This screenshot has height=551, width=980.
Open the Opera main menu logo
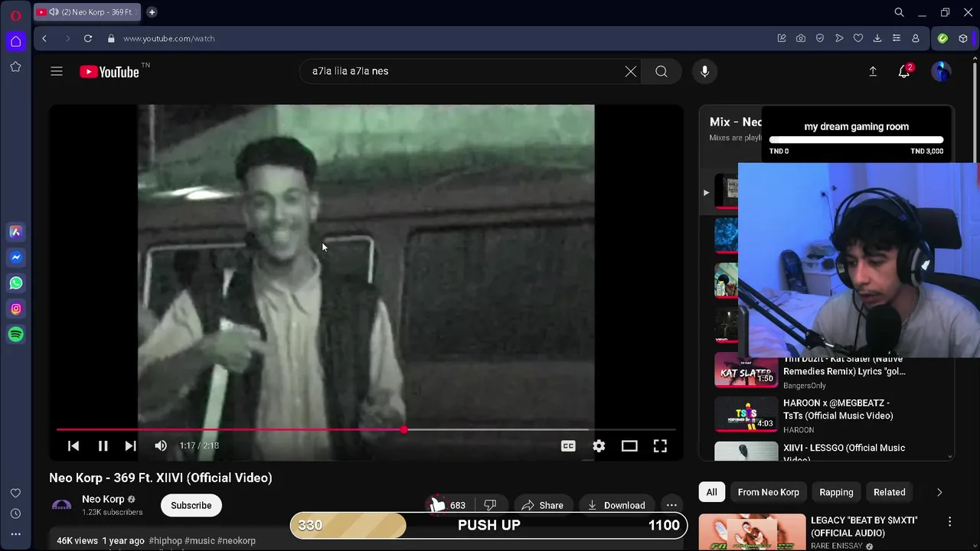15,15
